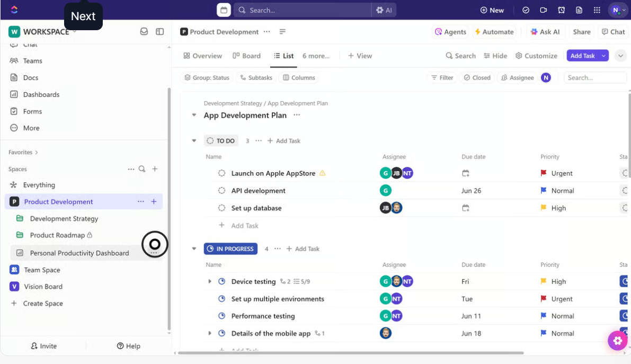Expand Device testing subtasks
The height and width of the screenshot is (364, 631).
[x=210, y=281]
